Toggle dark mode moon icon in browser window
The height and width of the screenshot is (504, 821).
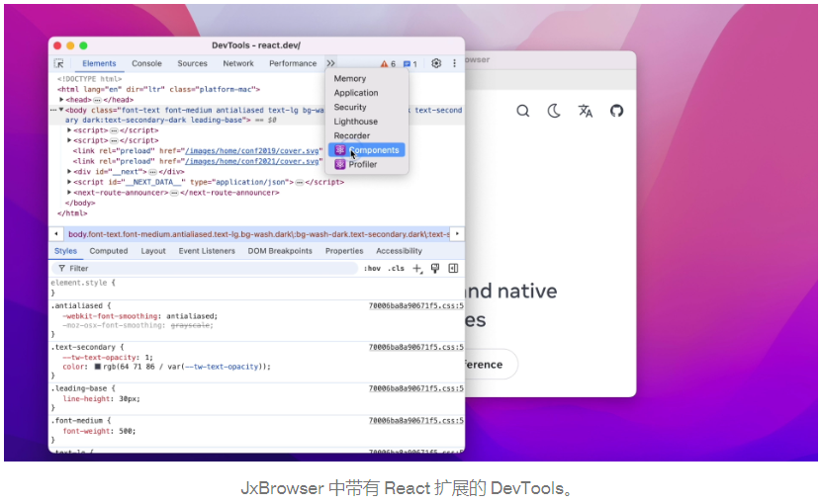(x=554, y=111)
